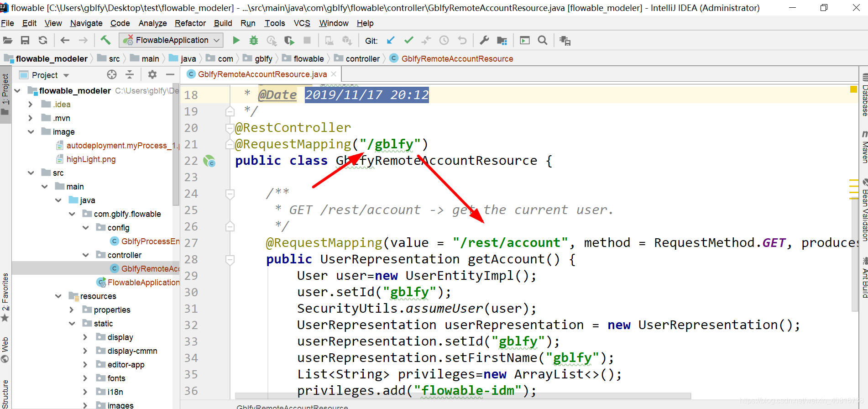Open the Tools menu
Image resolution: width=868 pixels, height=409 pixels.
click(275, 23)
